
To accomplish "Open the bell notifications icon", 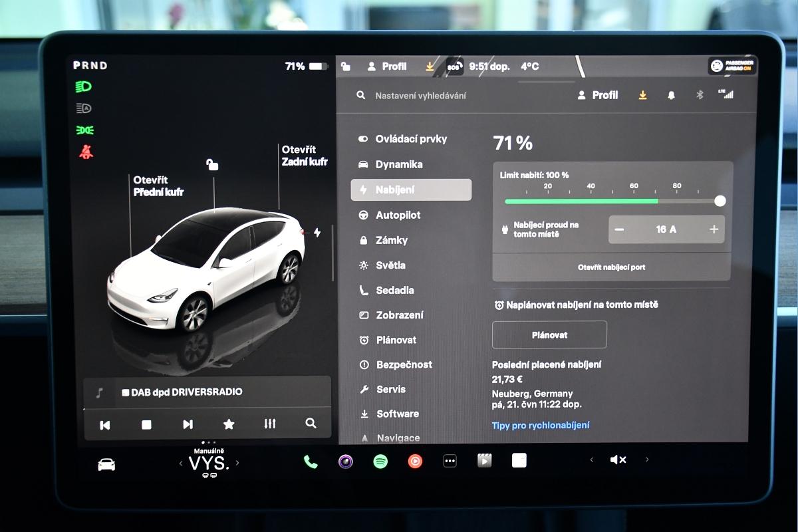I will pos(671,95).
